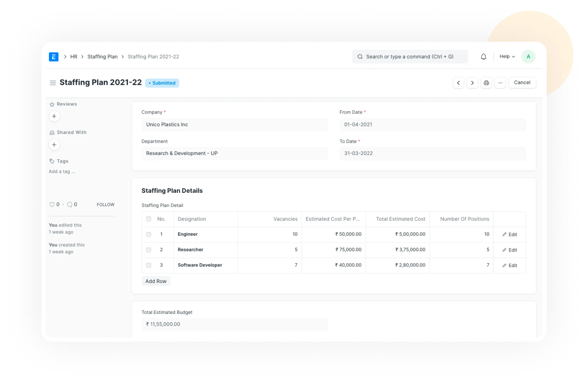This screenshot has height=383, width=588.
Task: Print the staffing plan via printer icon
Action: [x=486, y=83]
